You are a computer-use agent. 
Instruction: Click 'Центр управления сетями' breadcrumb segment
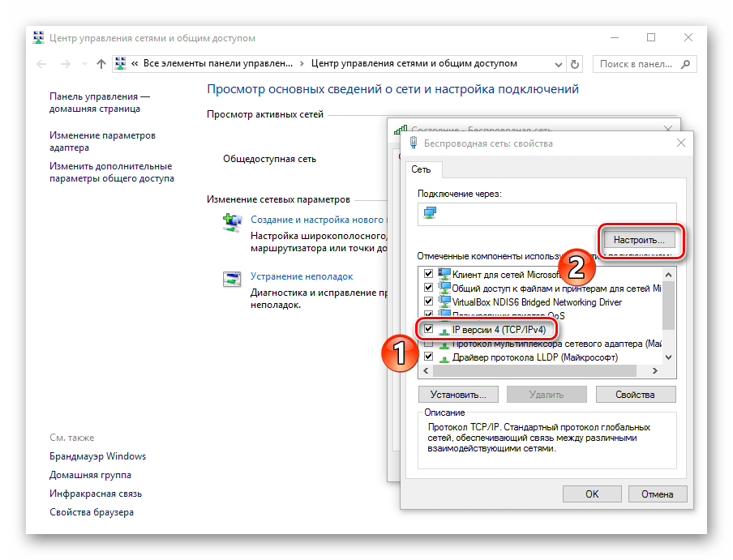click(414, 63)
